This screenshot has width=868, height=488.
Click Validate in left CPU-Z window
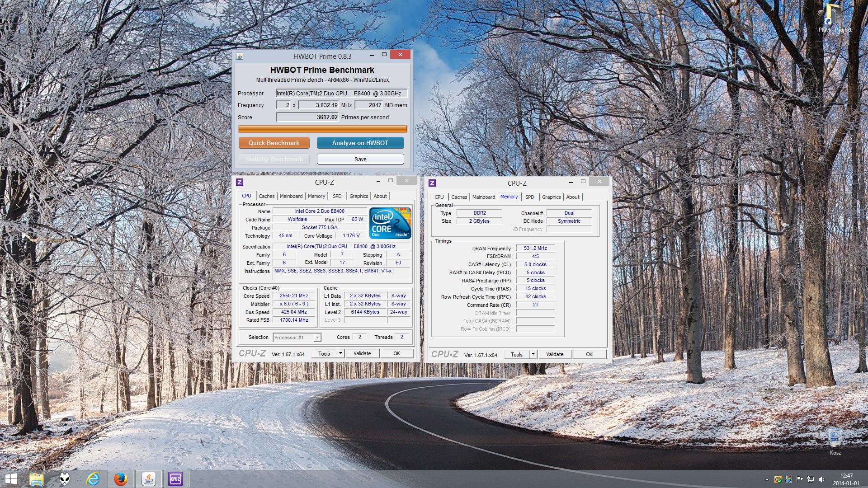(362, 354)
